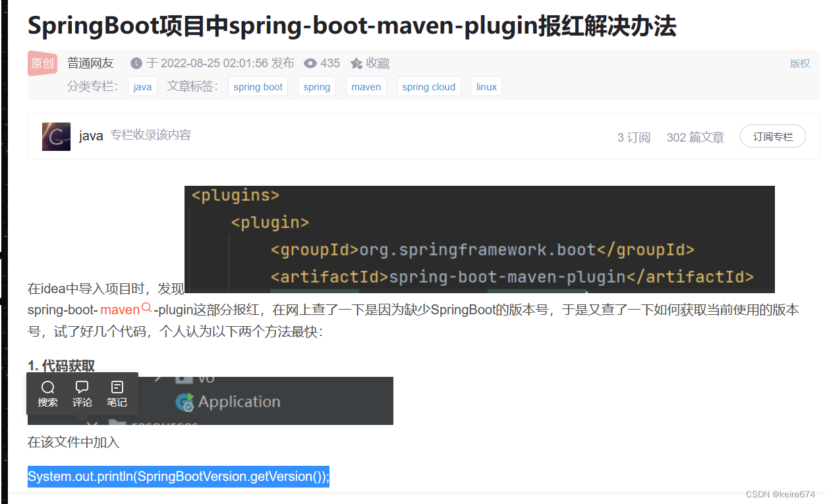
Task: Click the 435 view count number
Action: [330, 63]
